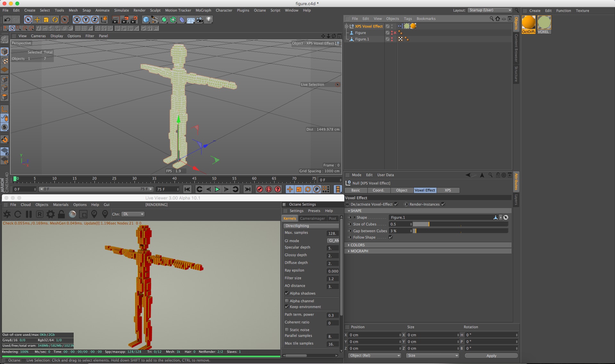Open the Chn channel dropdown
The height and width of the screenshot is (364, 615).
(133, 214)
